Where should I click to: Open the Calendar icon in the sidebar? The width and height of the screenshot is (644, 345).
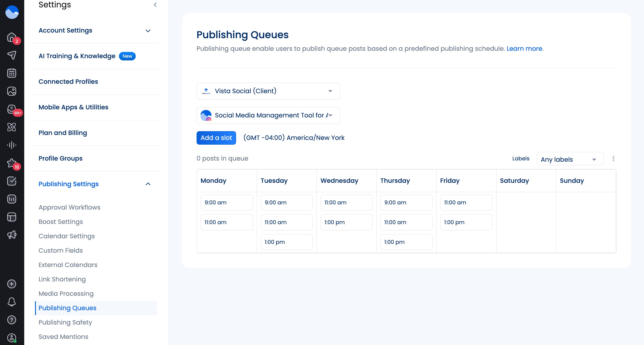[x=11, y=73]
